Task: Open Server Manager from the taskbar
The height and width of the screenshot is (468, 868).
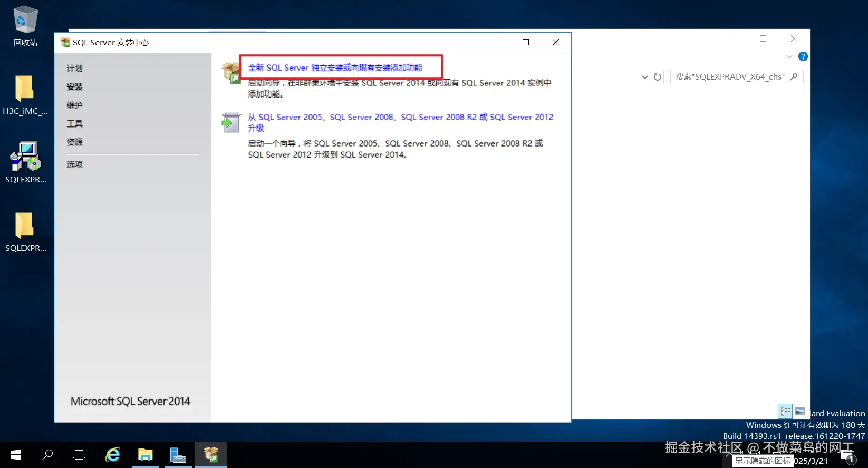Action: tap(178, 455)
